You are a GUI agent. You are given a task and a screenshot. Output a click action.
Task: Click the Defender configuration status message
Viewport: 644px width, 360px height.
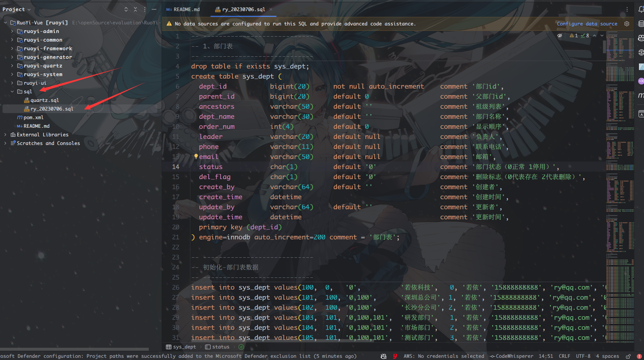179,356
